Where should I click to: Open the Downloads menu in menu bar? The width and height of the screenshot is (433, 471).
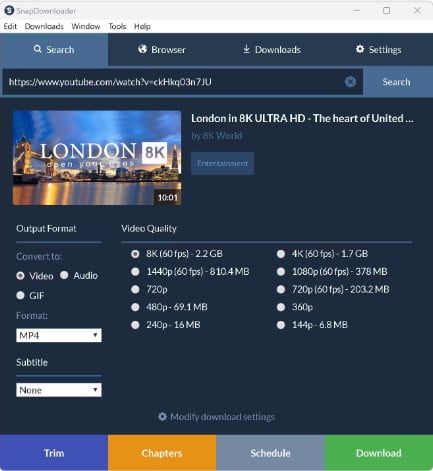pos(44,26)
